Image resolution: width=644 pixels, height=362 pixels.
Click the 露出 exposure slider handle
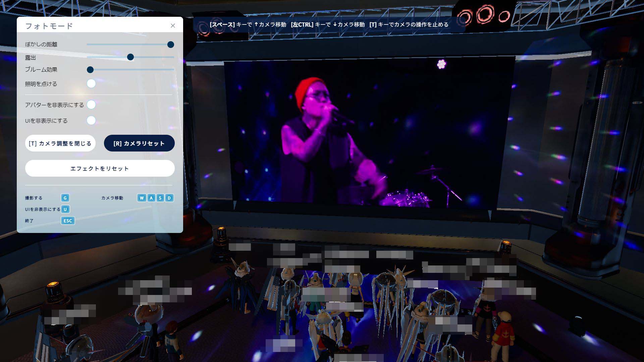(x=130, y=57)
